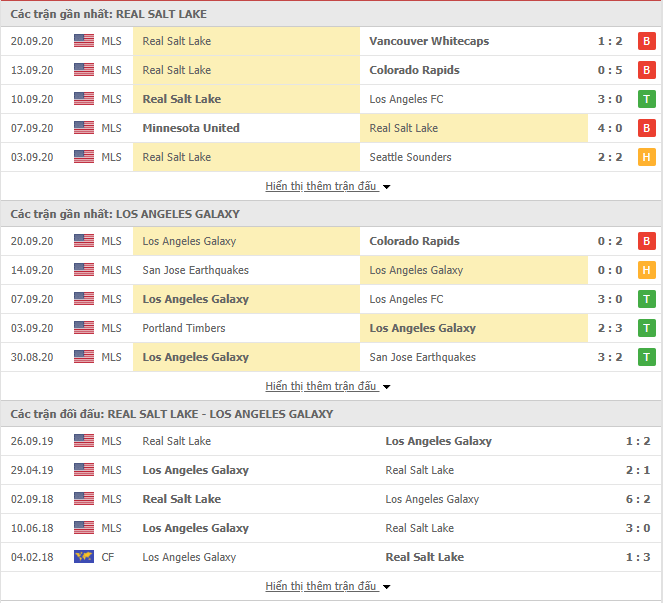Viewport: 663px width, 603px height.
Task: Click red B badge for Galaxy vs Colorado Rapids
Action: click(x=647, y=241)
